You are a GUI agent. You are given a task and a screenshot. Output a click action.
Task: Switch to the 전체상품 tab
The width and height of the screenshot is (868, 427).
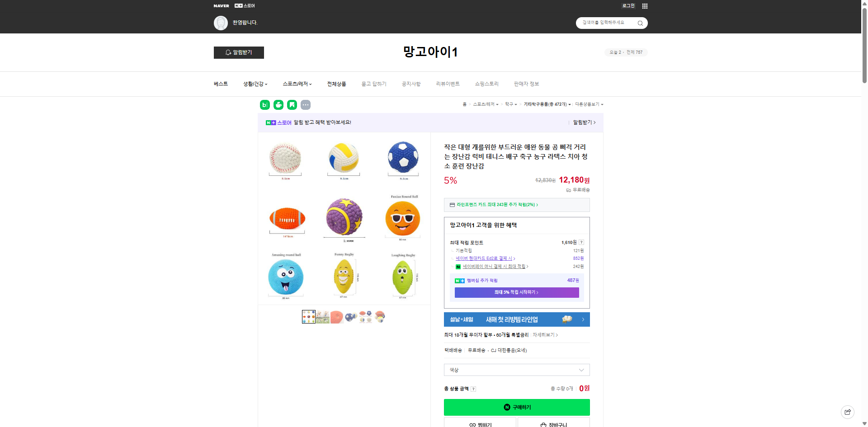(336, 84)
